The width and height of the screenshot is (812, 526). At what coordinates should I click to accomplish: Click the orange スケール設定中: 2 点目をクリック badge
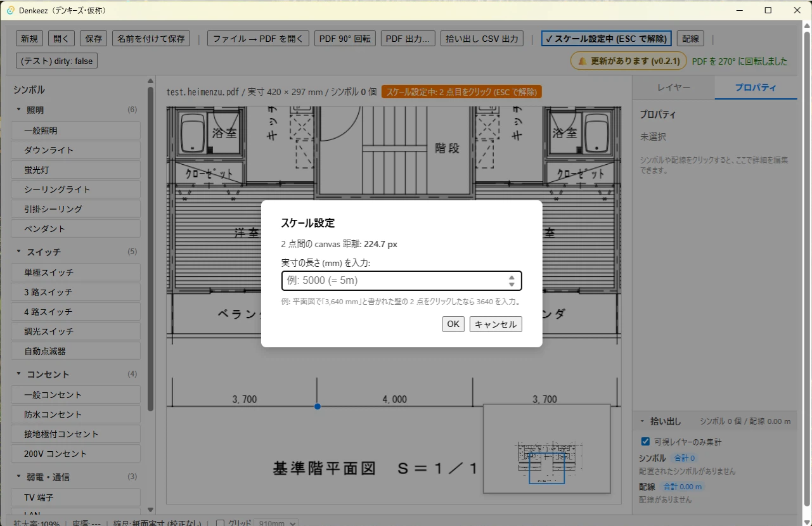(x=461, y=92)
